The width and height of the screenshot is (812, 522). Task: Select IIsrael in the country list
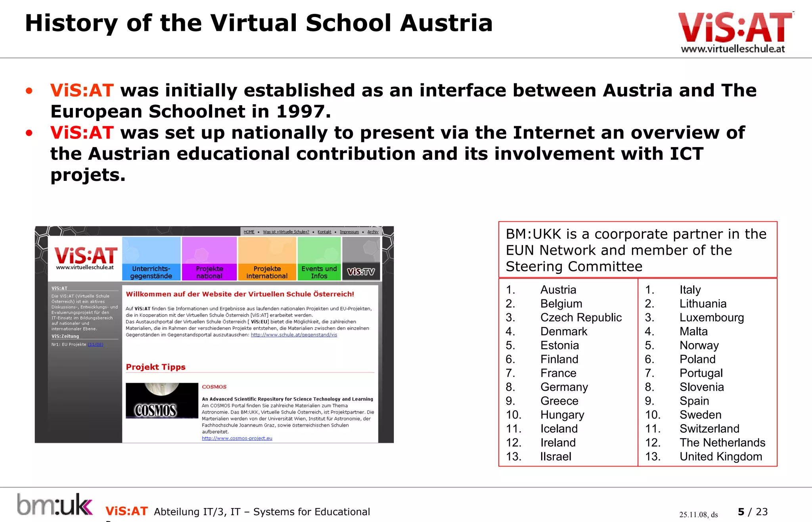(x=556, y=457)
